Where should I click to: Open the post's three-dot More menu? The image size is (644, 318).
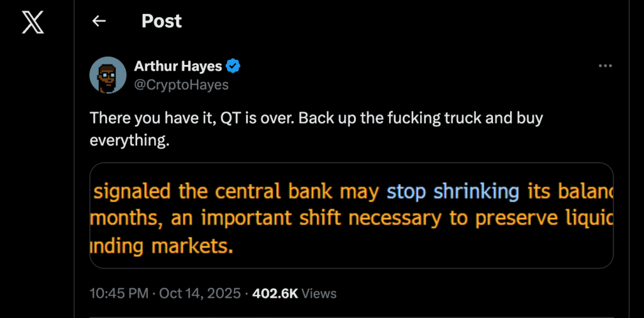[x=605, y=66]
